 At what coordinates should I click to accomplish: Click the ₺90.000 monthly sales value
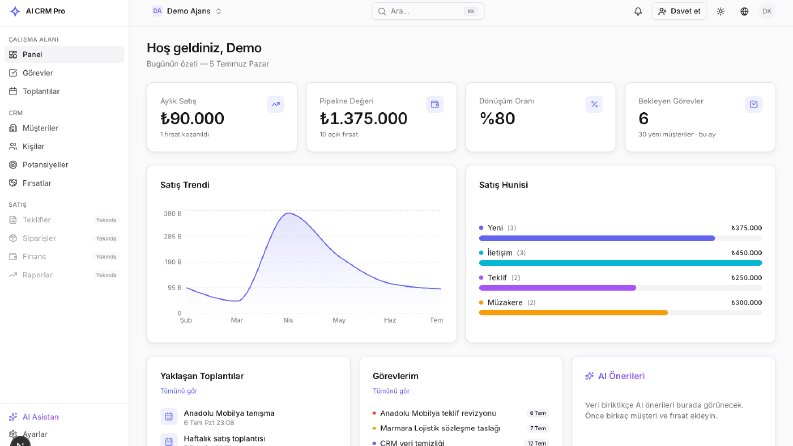192,118
